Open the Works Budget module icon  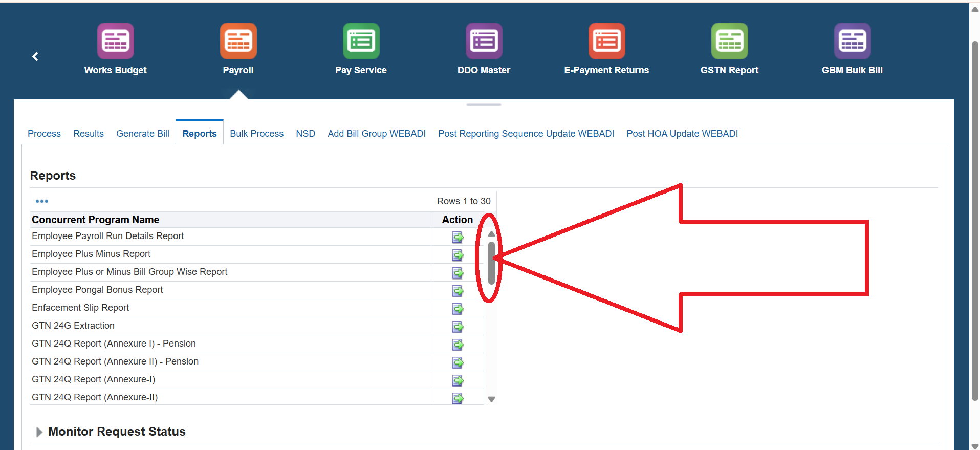116,41
